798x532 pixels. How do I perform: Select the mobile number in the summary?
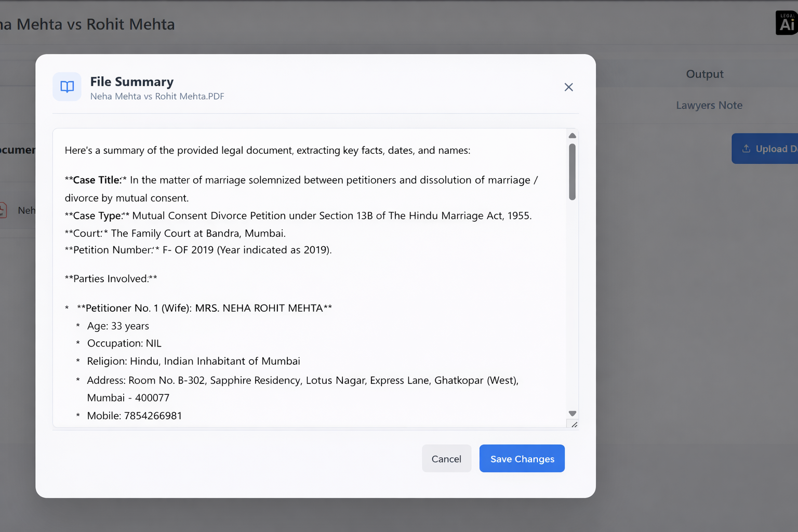pos(153,416)
